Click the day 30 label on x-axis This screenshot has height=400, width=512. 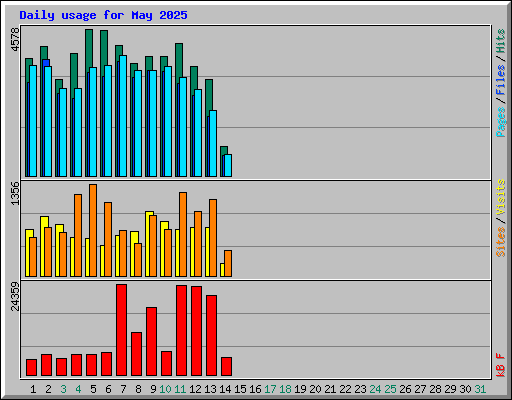tap(465, 389)
